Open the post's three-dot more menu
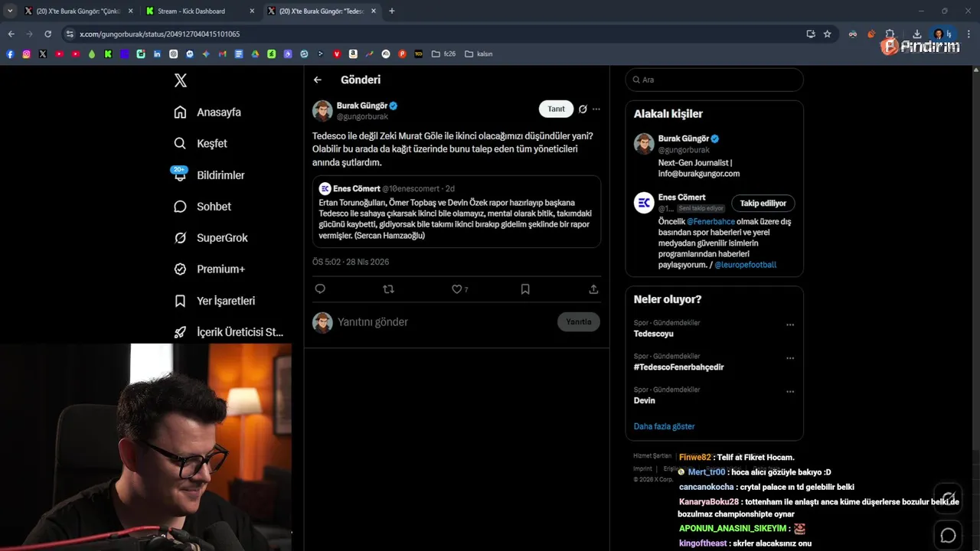 (x=596, y=109)
